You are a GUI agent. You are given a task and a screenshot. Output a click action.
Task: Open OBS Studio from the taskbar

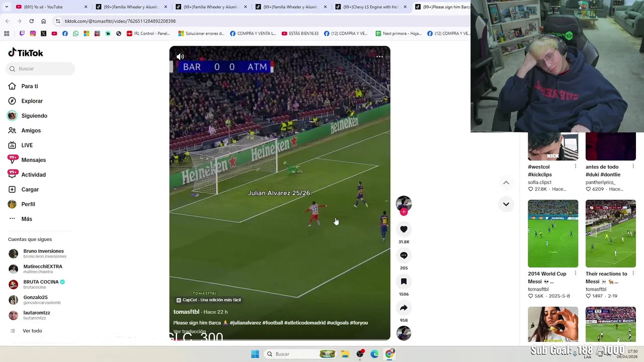(x=360, y=354)
